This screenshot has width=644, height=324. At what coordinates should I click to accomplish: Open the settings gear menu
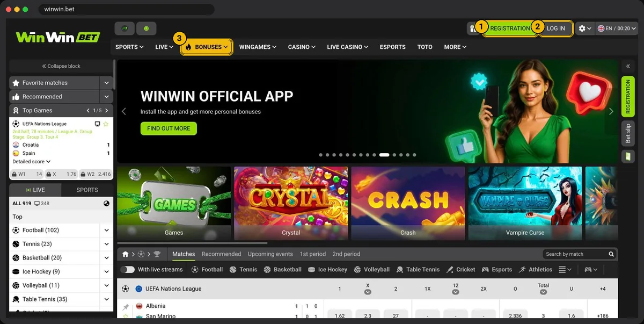[x=585, y=28]
